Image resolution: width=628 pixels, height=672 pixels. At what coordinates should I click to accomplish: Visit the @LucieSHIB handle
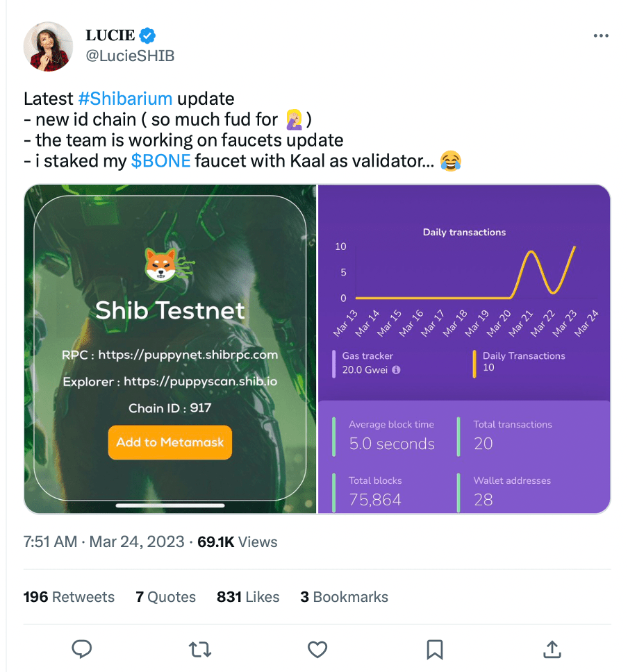click(129, 56)
